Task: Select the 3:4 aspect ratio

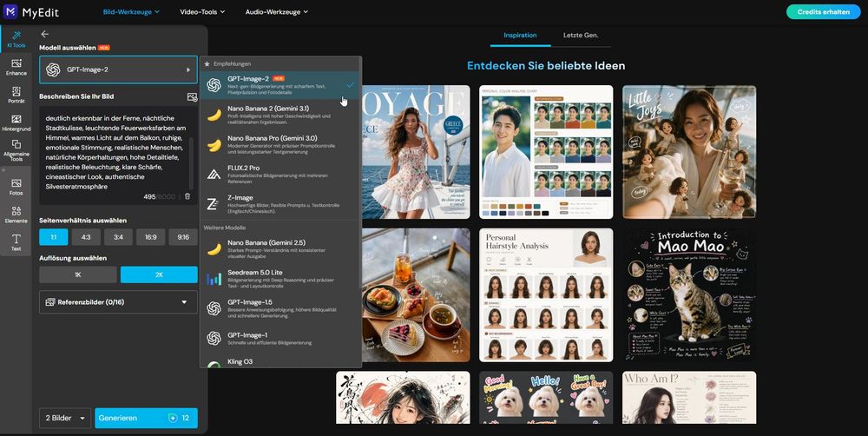Action: click(x=118, y=237)
